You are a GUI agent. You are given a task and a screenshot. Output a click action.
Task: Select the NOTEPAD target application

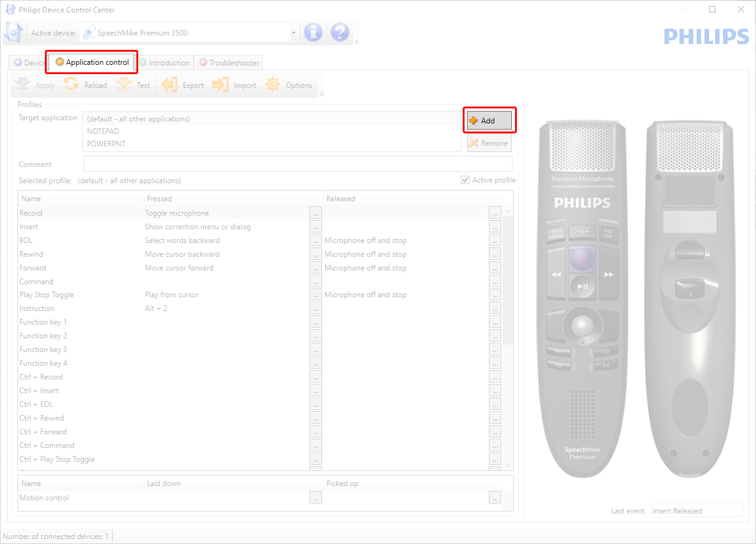pos(272,131)
